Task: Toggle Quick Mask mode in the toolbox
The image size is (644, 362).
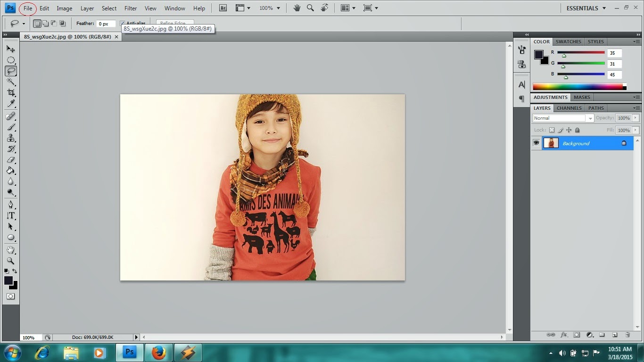Action: pos(10,296)
